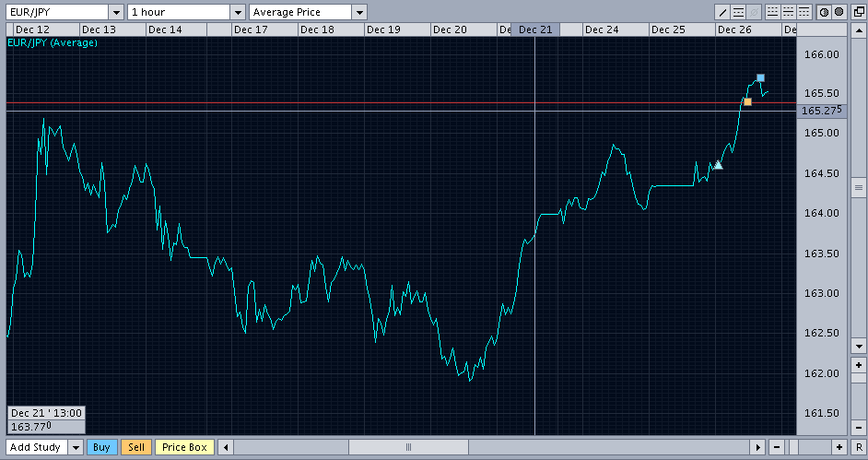Open the EUR/JPY symbol dropdown
The width and height of the screenshot is (868, 460).
pyautogui.click(x=116, y=12)
